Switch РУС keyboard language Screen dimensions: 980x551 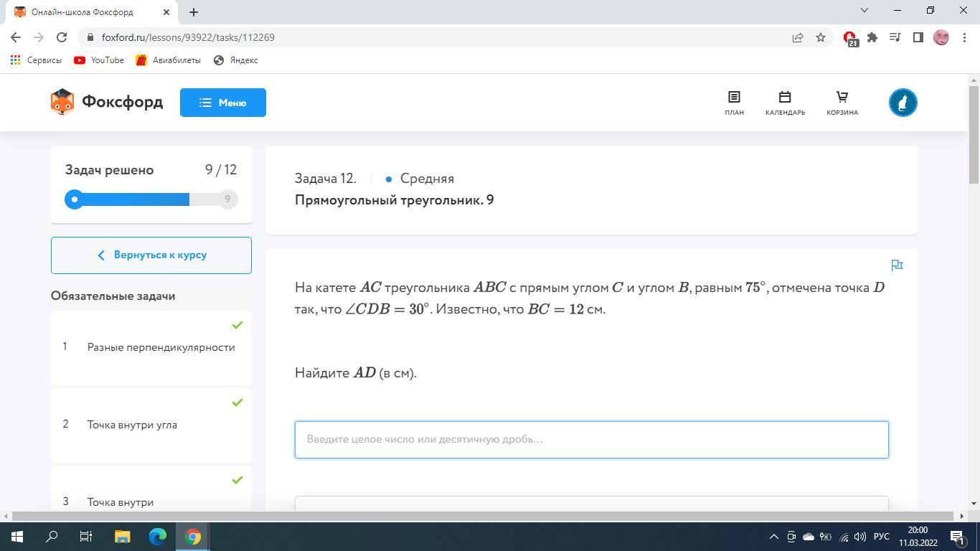click(x=882, y=537)
